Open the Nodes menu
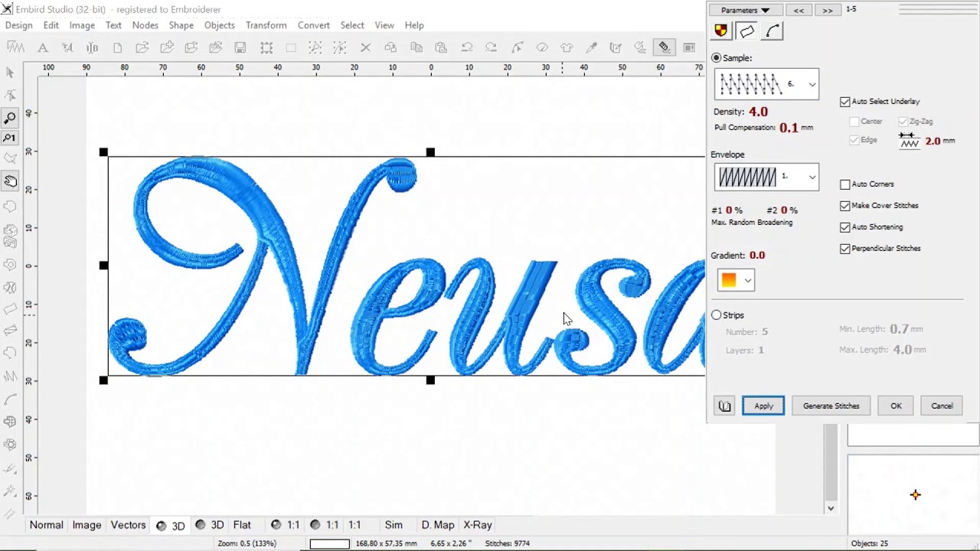 point(145,25)
